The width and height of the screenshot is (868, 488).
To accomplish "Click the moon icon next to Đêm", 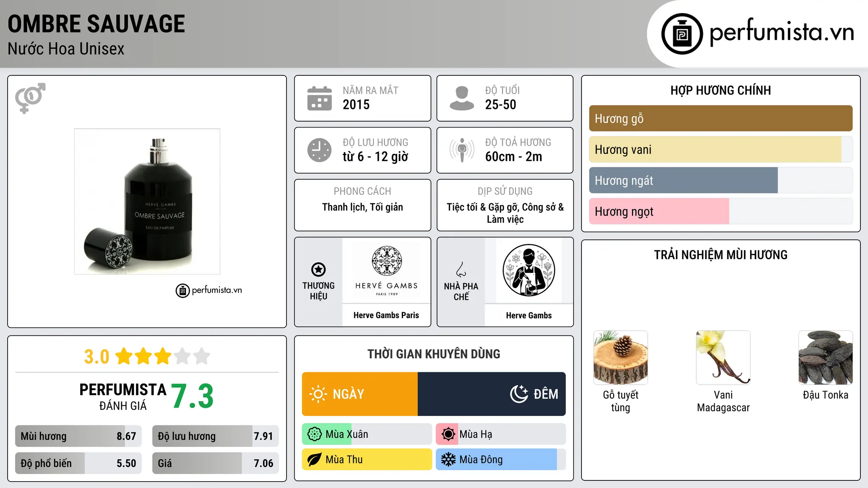I will click(x=519, y=394).
